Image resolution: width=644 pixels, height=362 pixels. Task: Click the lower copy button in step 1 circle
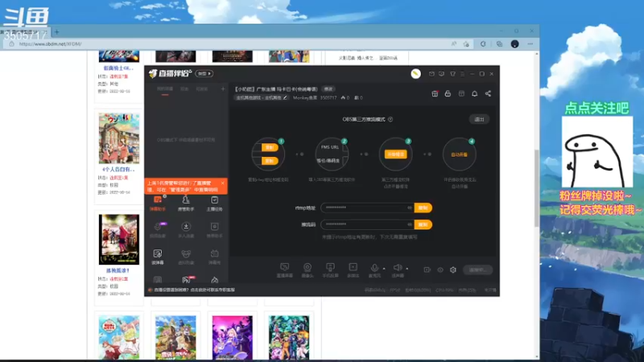tap(270, 161)
